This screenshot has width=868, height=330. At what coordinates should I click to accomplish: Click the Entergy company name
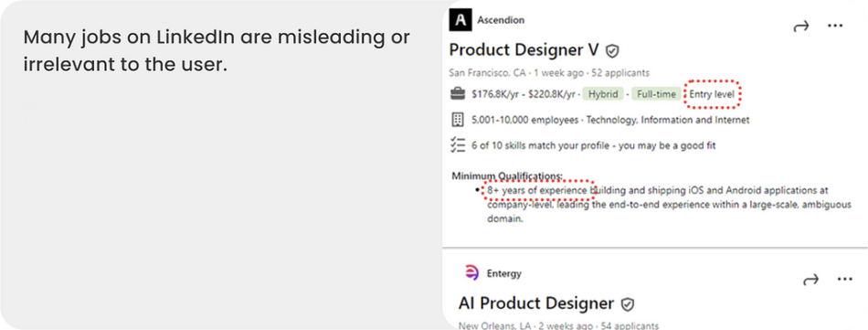503,273
